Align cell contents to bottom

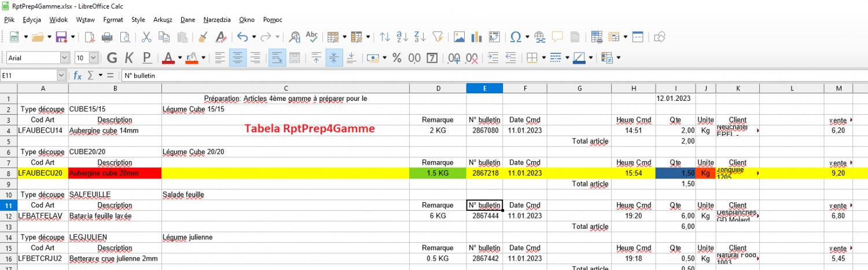coord(351,58)
